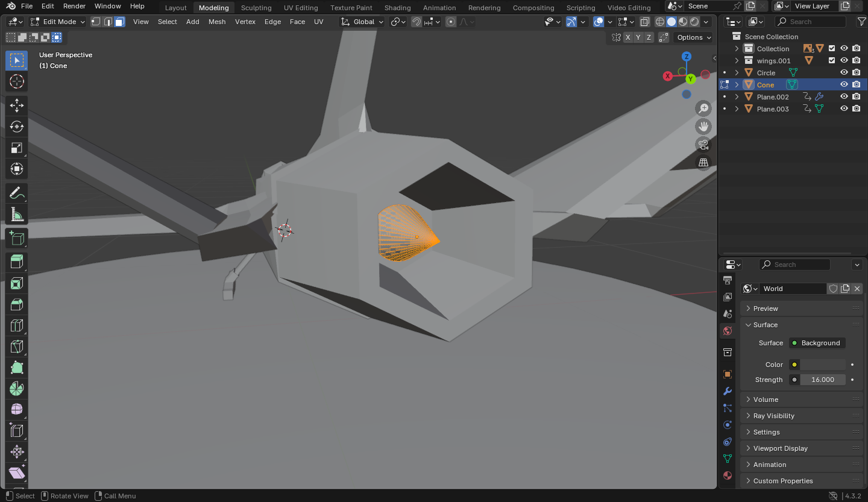This screenshot has width=868, height=502.
Task: Open the Select menu in viewport header
Action: [168, 22]
